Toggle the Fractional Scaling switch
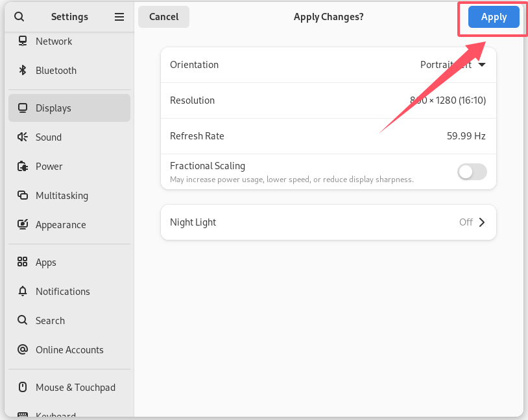The height and width of the screenshot is (420, 528). pos(472,172)
